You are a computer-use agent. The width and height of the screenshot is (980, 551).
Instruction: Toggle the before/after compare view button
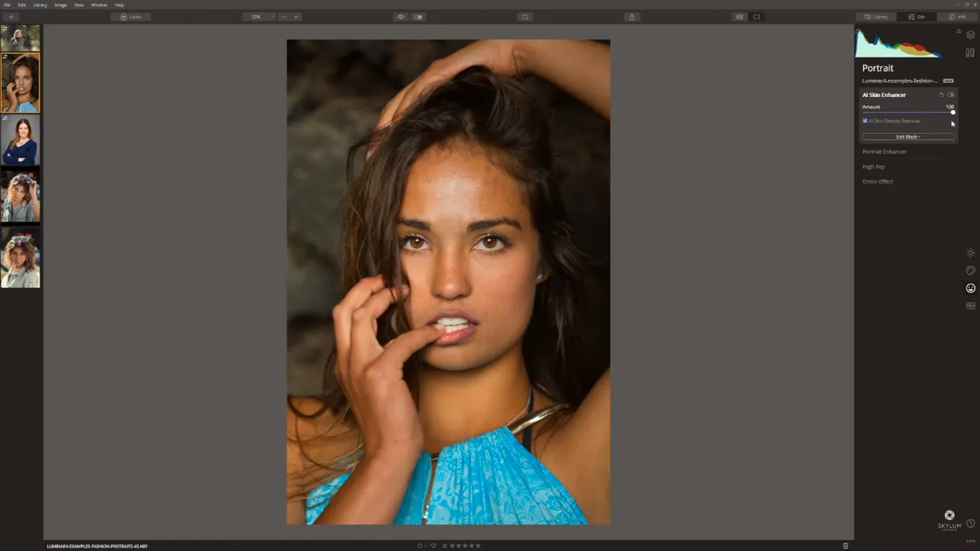(x=418, y=17)
